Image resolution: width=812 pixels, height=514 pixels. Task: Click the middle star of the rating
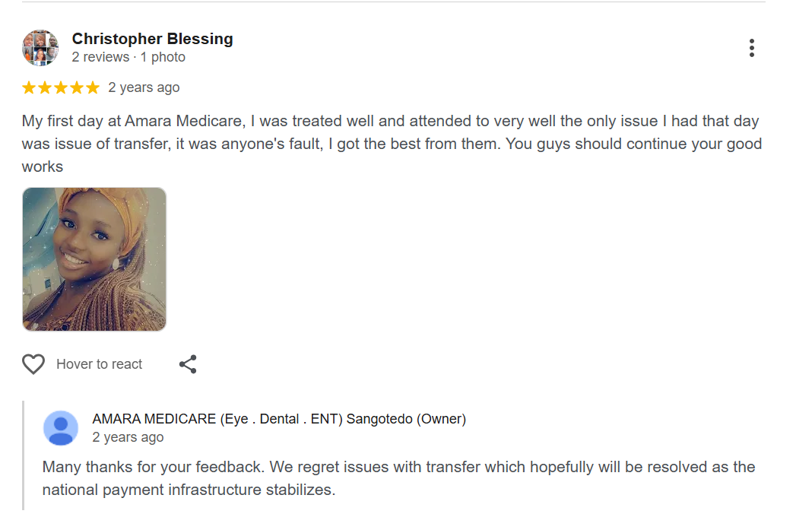(61, 87)
